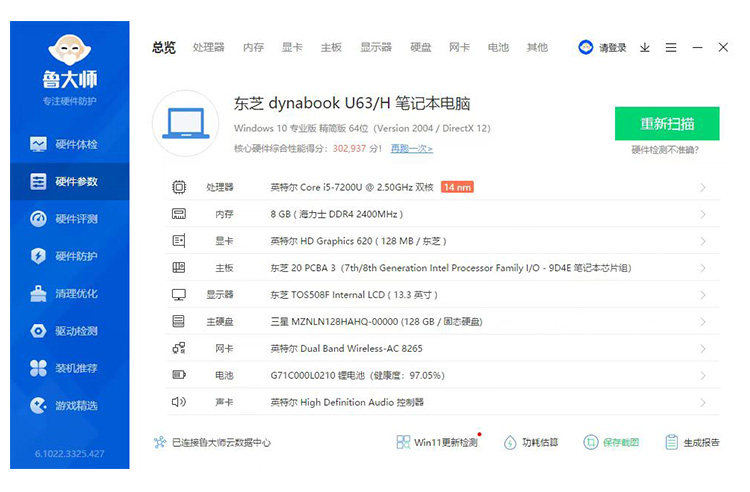Switch to the 电池 top tab
Image resolution: width=750 pixels, height=492 pixels.
[498, 47]
